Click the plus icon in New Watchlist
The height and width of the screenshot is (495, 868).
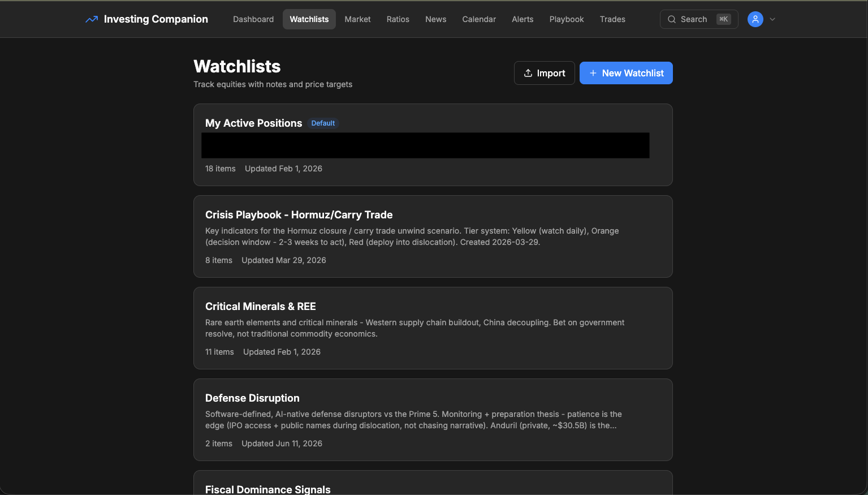pos(593,73)
